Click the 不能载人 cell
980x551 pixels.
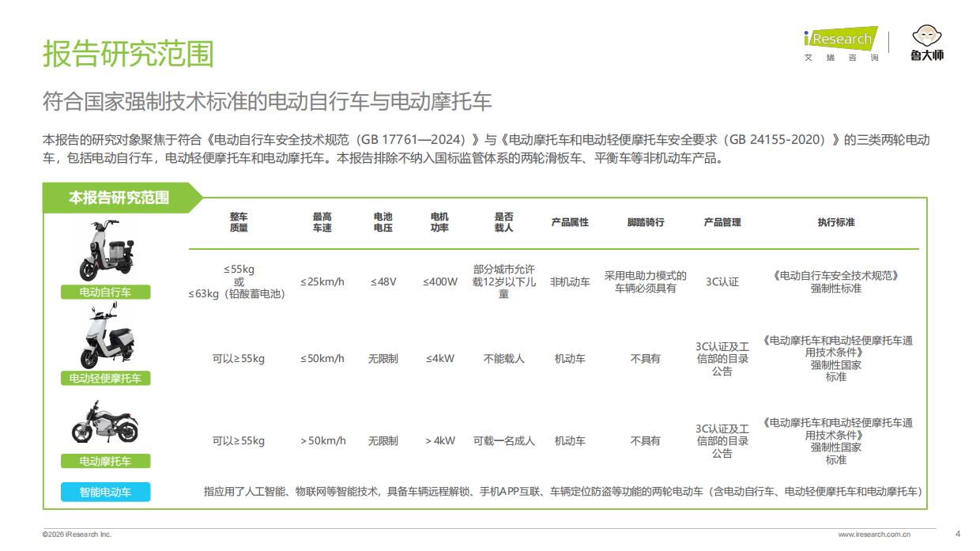pos(504,358)
